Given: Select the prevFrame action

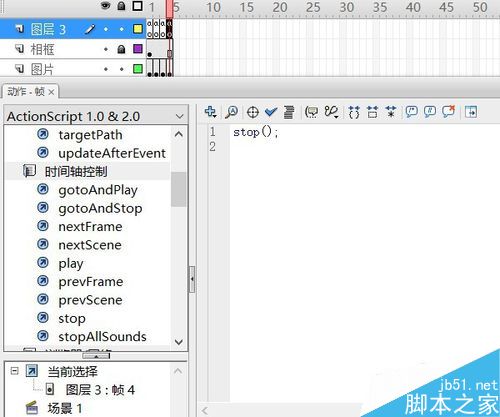Looking at the screenshot, I should click(91, 282).
